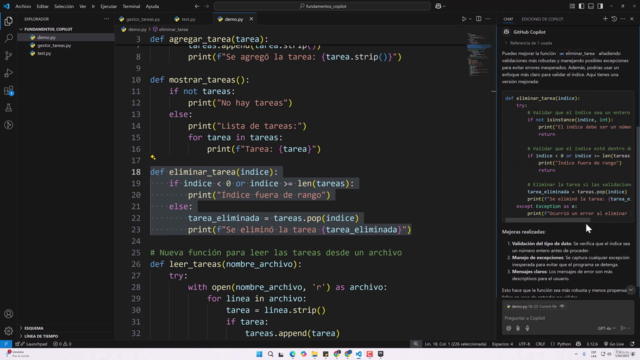Expand the ESQUEMA section
This screenshot has width=640, height=360.
33,328
